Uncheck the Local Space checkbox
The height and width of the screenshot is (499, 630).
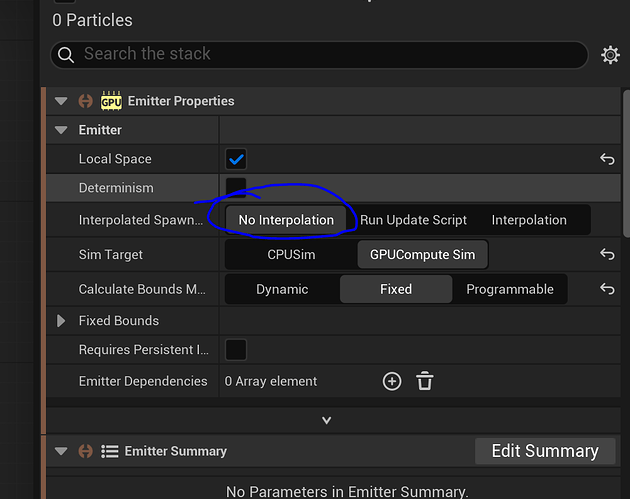tap(236, 159)
